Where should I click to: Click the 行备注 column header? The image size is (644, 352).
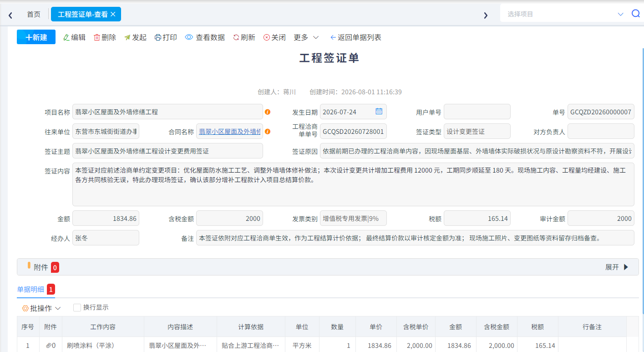tap(592, 327)
